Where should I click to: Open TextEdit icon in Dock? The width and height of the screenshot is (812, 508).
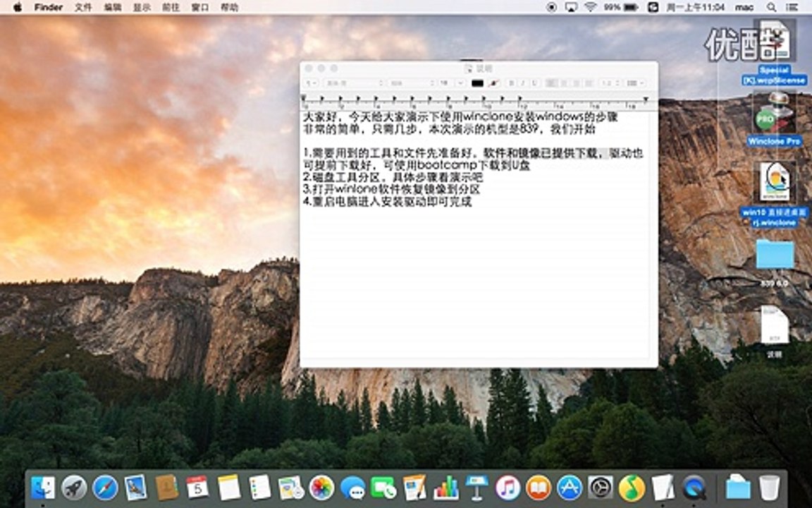pyautogui.click(x=663, y=488)
